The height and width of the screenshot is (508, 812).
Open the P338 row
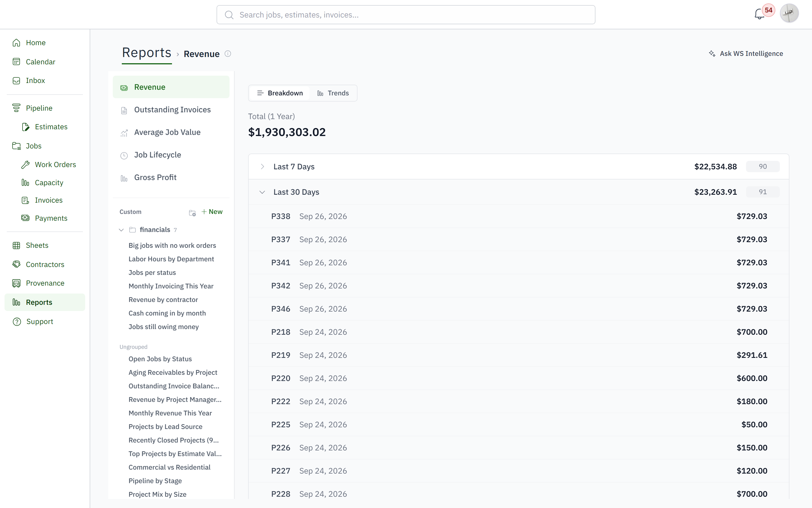(519, 216)
